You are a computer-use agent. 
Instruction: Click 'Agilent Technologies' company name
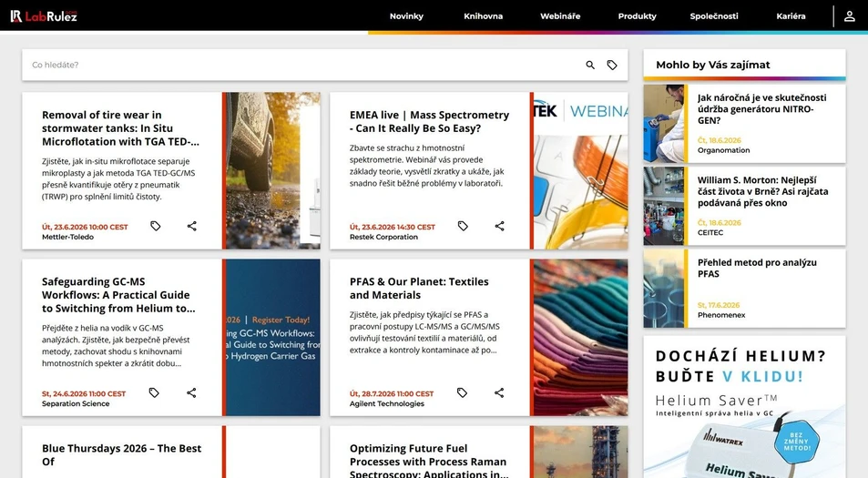click(387, 403)
